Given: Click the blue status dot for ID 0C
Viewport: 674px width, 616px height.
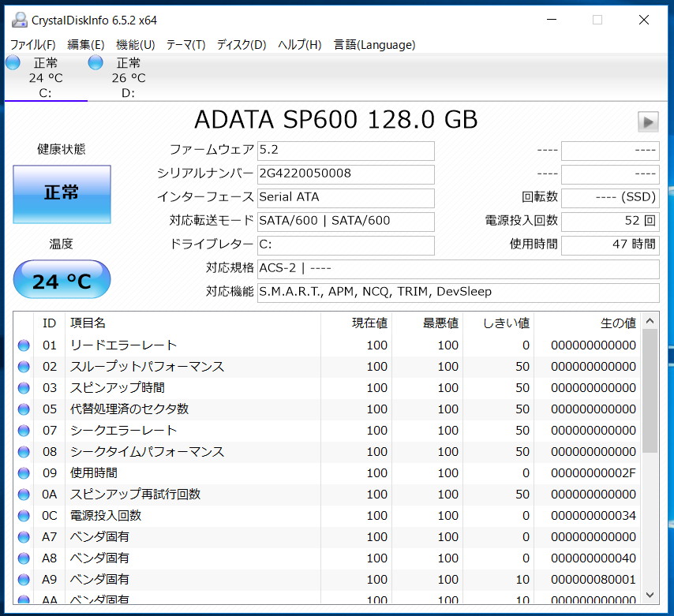Looking at the screenshot, I should (24, 516).
